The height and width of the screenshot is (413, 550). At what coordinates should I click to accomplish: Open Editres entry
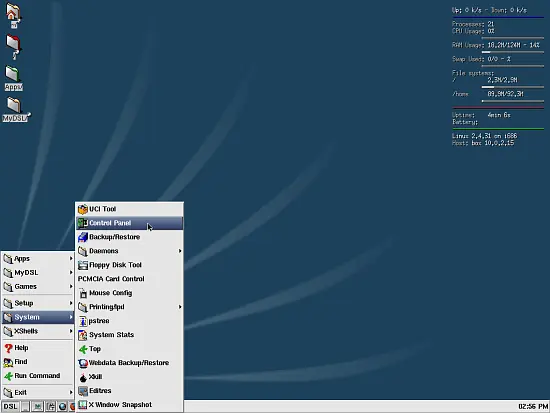[x=129, y=391]
